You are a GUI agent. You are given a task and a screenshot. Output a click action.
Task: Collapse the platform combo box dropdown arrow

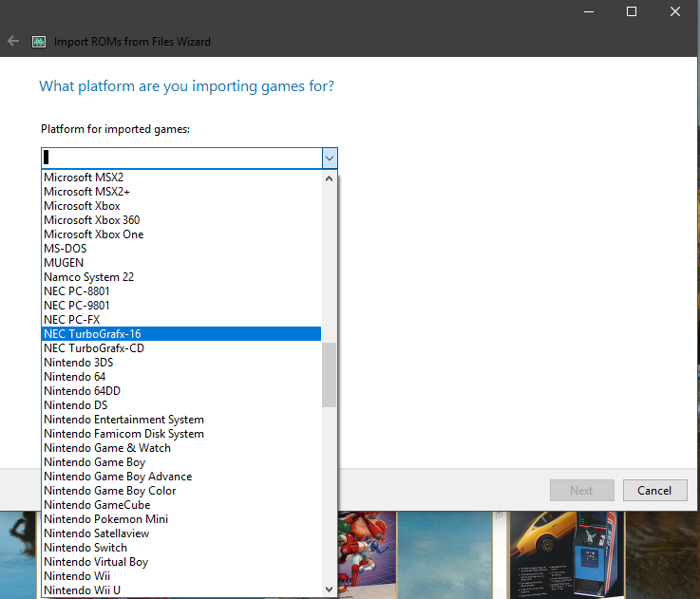tap(330, 158)
